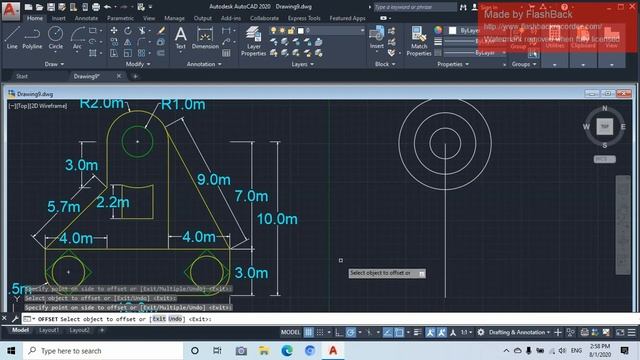Click the Save icon in quick access toolbar

pyautogui.click(x=51, y=7)
